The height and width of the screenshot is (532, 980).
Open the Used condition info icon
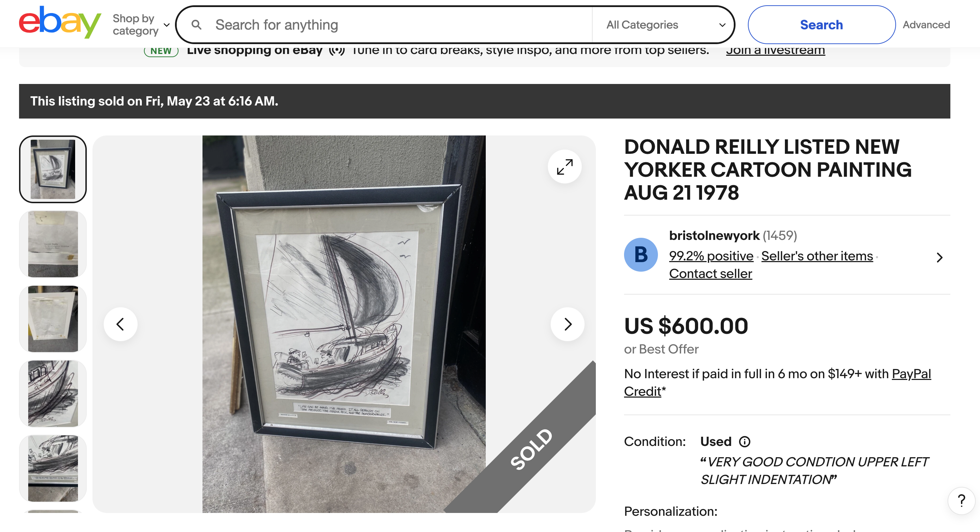tap(744, 441)
